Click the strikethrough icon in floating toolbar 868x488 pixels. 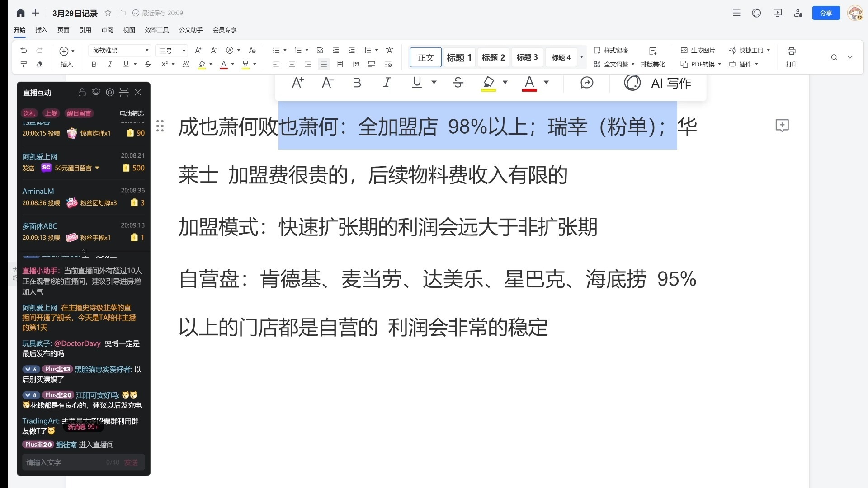(458, 83)
